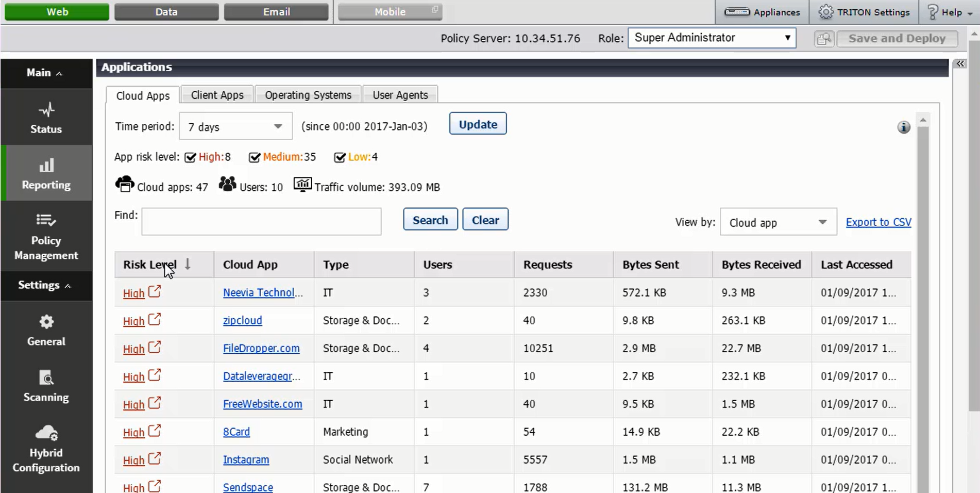Open the Role selector dropdown

click(x=712, y=38)
